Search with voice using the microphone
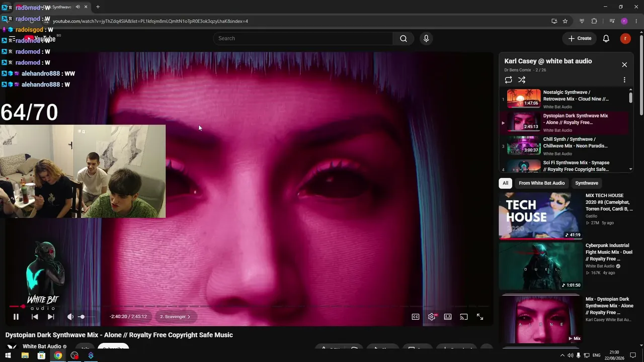 point(426,38)
